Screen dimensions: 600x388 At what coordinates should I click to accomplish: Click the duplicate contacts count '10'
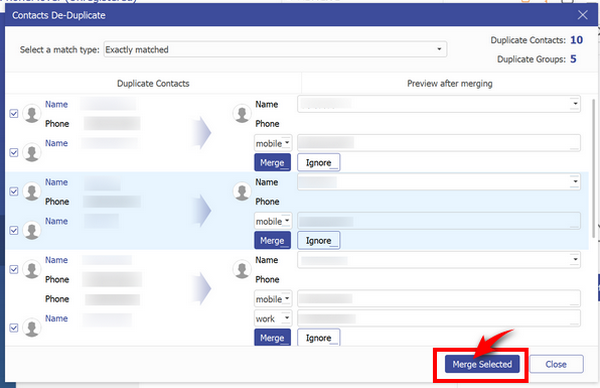pos(576,40)
